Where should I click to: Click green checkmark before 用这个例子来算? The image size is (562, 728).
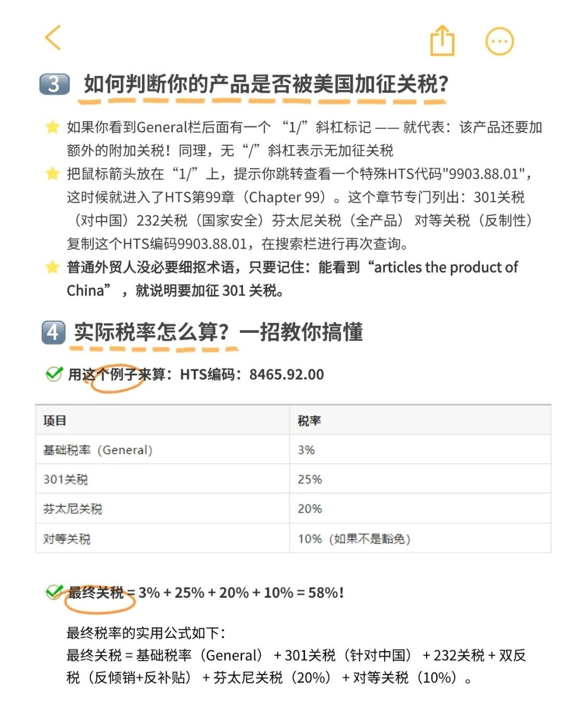coord(54,374)
